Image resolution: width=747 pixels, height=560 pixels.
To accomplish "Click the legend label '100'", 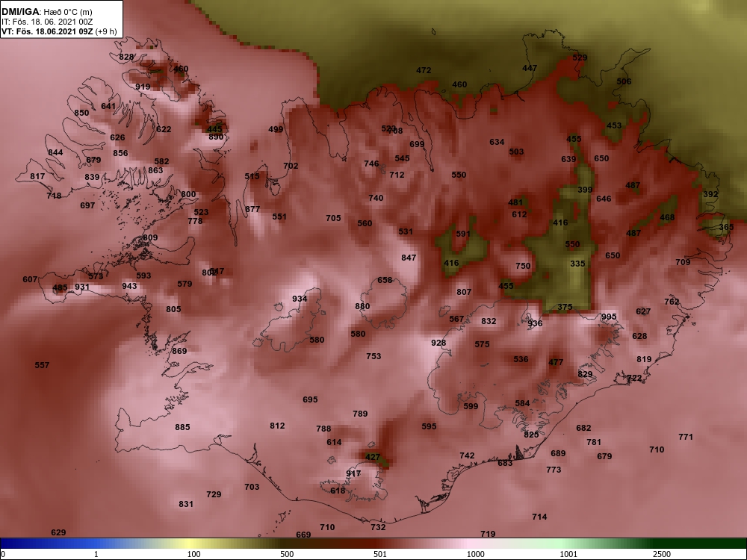I will click(x=193, y=554).
